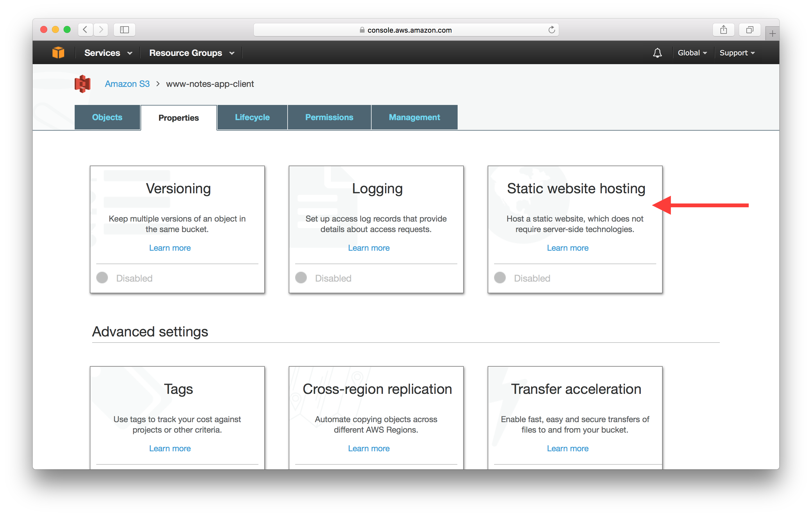Open Learn more under Static website hosting
Screen dimensions: 812x516
point(568,248)
